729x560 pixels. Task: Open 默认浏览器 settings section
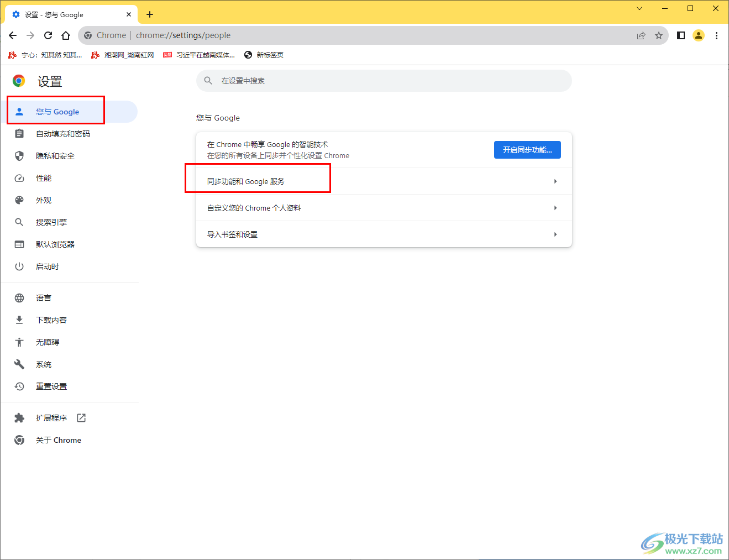69,244
